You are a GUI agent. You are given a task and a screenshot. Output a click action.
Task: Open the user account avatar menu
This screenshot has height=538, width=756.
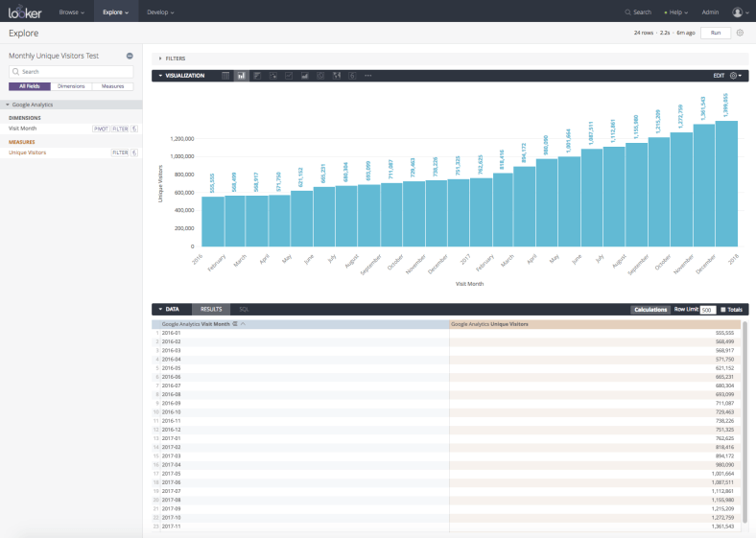(x=738, y=12)
